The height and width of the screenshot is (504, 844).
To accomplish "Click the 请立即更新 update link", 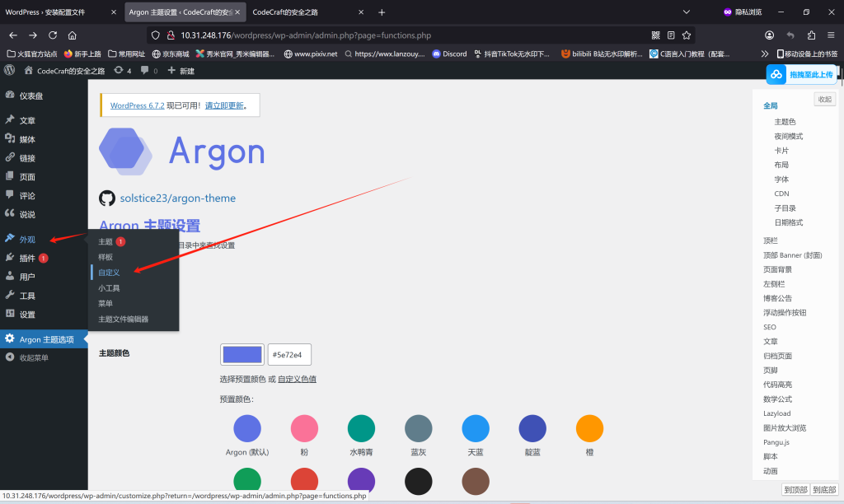I will (224, 105).
